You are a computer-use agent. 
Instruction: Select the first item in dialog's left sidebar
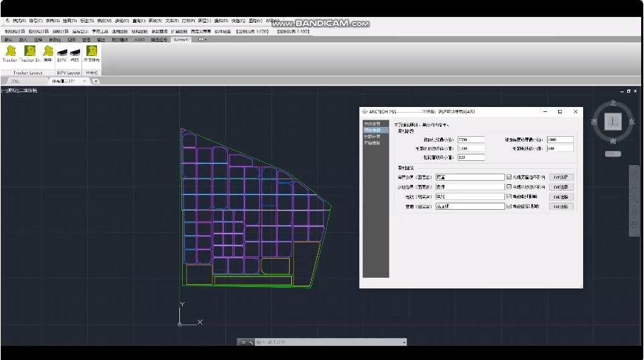click(372, 123)
